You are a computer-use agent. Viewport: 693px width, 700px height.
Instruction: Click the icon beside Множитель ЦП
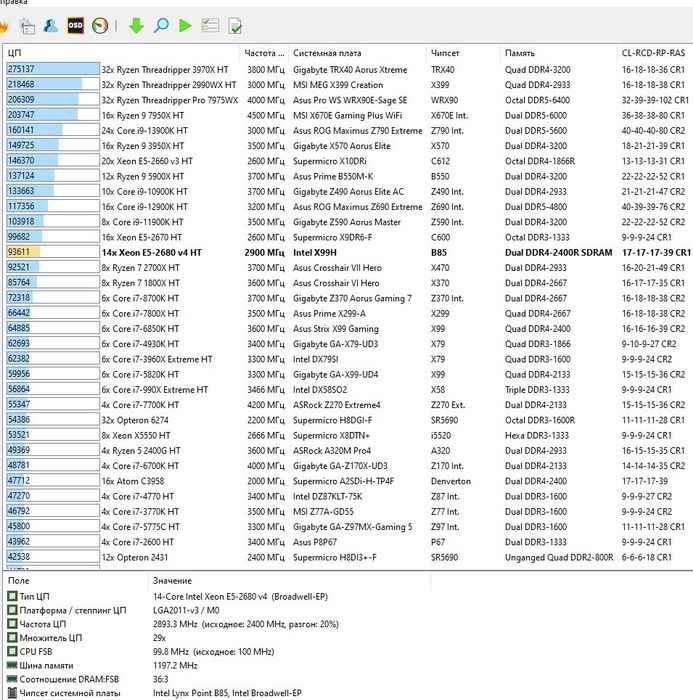pos(12,638)
